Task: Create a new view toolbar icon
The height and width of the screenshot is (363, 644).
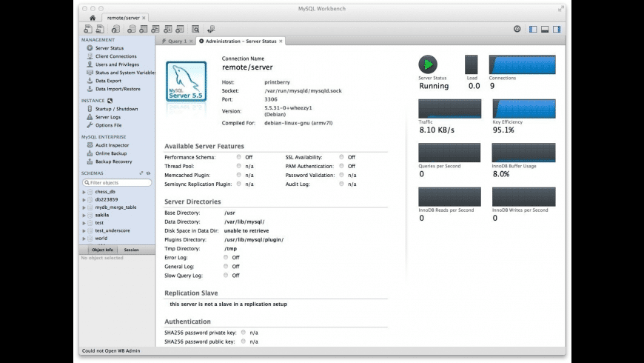Action: (155, 29)
